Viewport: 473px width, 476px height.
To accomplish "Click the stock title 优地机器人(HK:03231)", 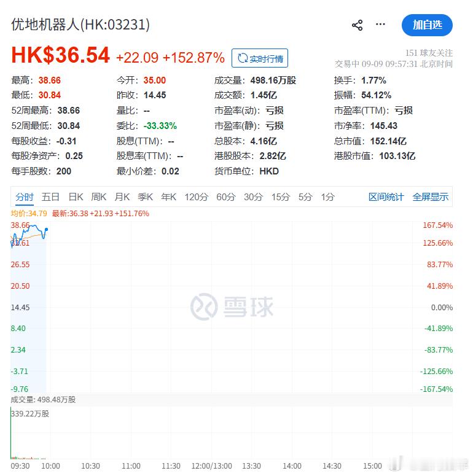I will 80,25.
